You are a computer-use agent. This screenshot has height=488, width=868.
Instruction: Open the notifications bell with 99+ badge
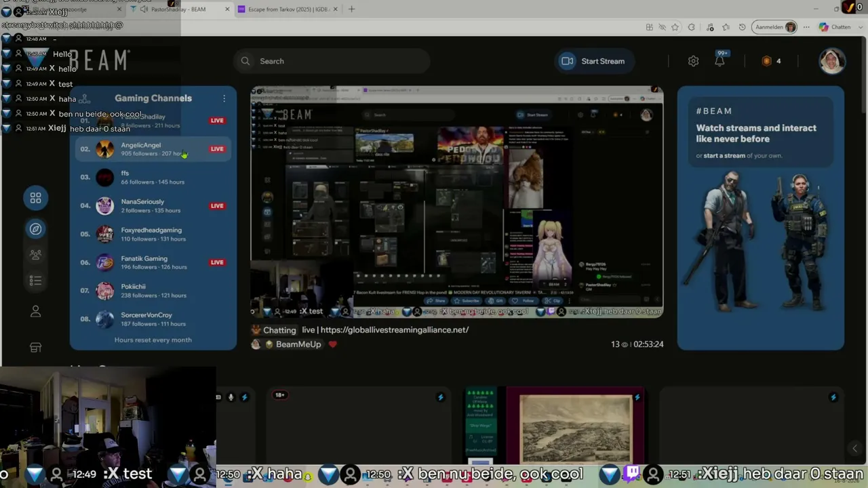tap(720, 60)
